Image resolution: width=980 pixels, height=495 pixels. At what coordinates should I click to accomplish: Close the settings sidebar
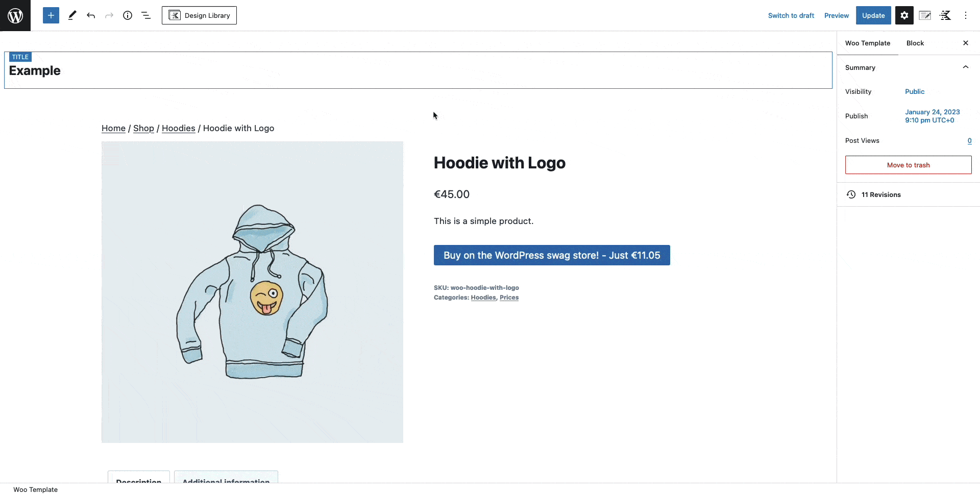click(x=965, y=43)
